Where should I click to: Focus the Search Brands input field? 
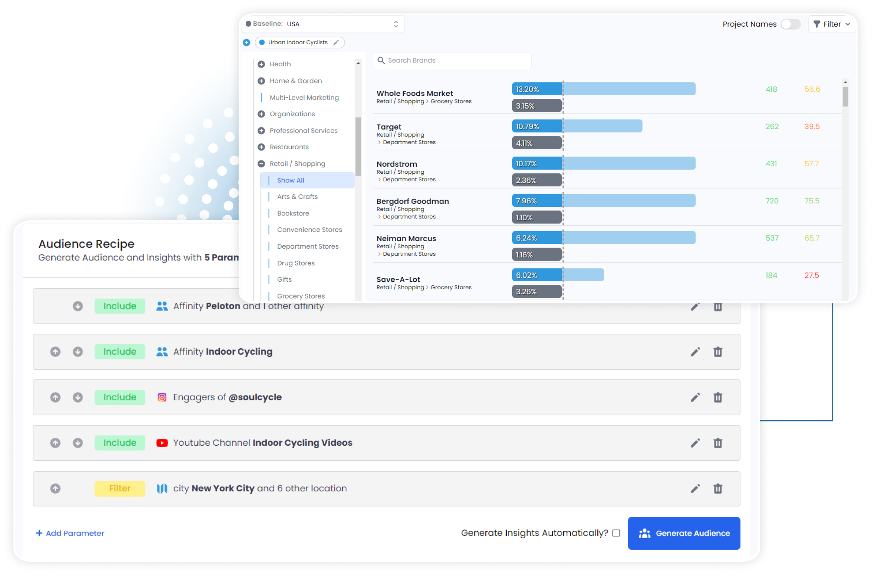tap(452, 60)
